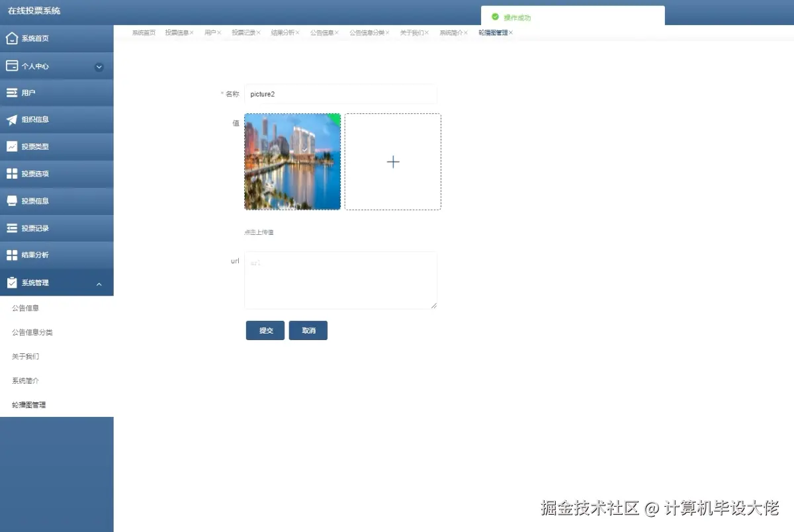Collapse the 系统管理 submenu chevron
Viewport: 794px width, 532px height.
point(99,283)
